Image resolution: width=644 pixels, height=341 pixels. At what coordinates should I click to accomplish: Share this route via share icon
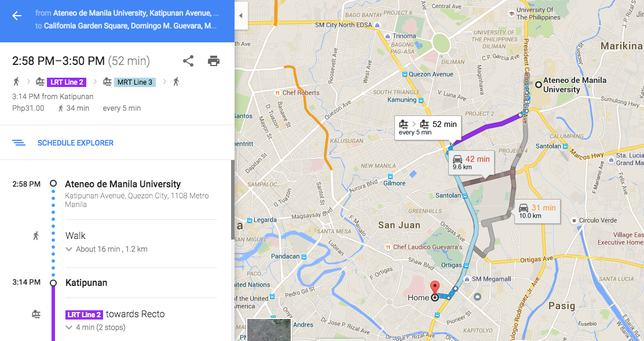(x=188, y=61)
